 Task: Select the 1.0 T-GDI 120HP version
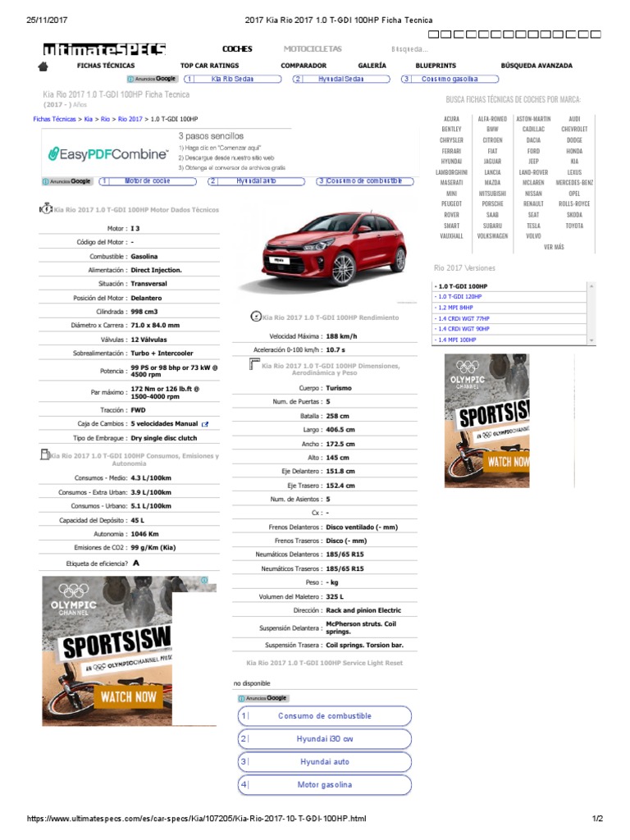[x=459, y=297]
